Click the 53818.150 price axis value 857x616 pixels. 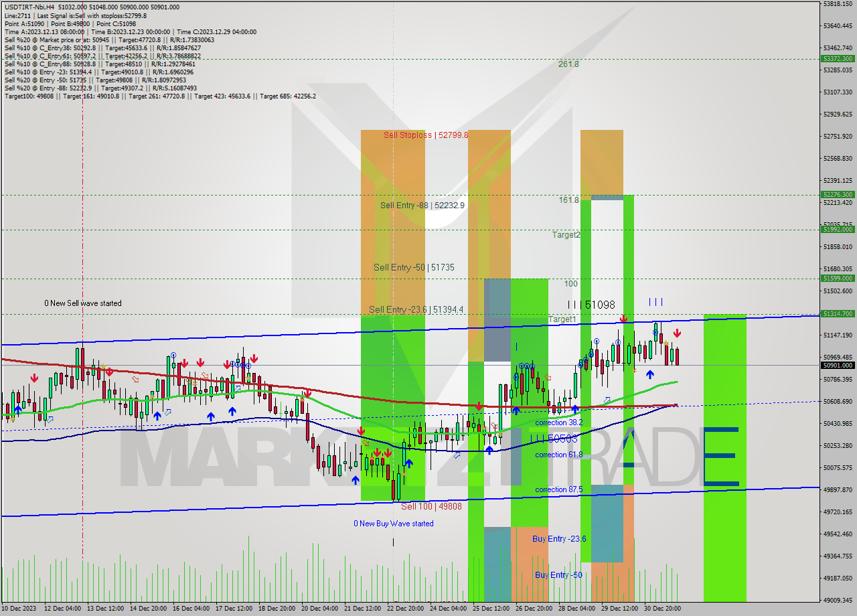tap(837, 4)
